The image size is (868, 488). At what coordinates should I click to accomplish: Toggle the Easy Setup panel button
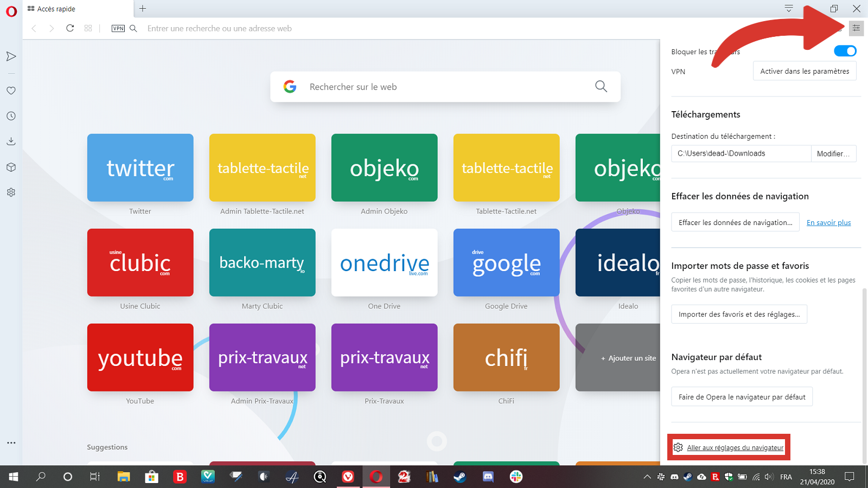856,28
